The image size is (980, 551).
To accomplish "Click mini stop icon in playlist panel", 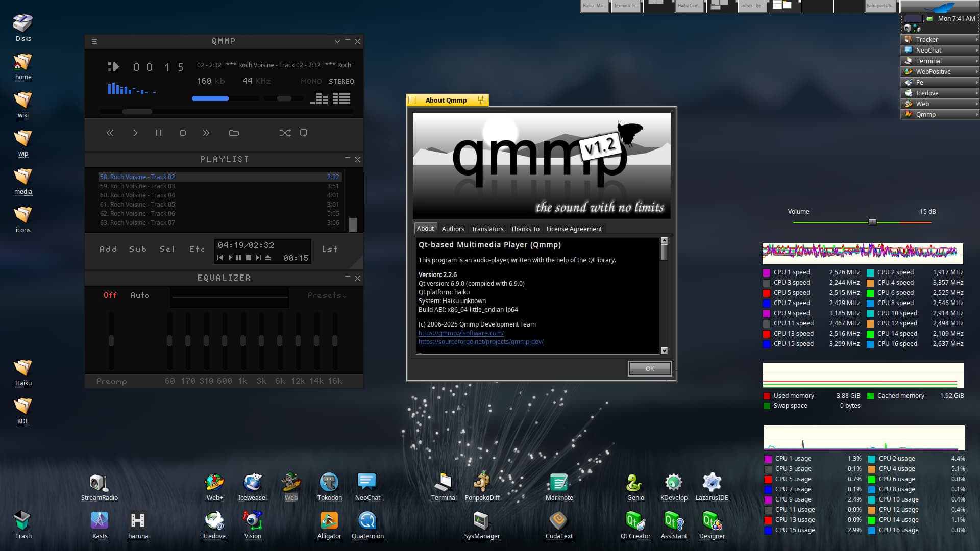I will [x=249, y=258].
